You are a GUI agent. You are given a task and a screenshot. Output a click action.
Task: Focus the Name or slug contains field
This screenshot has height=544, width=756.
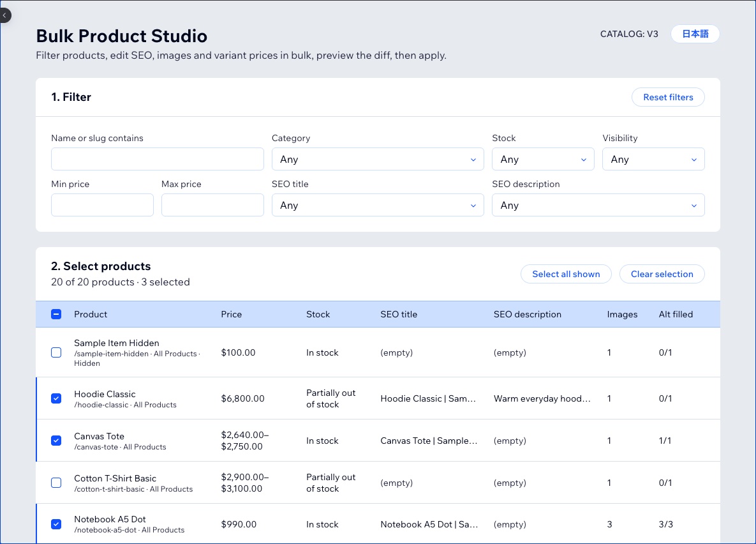point(157,159)
